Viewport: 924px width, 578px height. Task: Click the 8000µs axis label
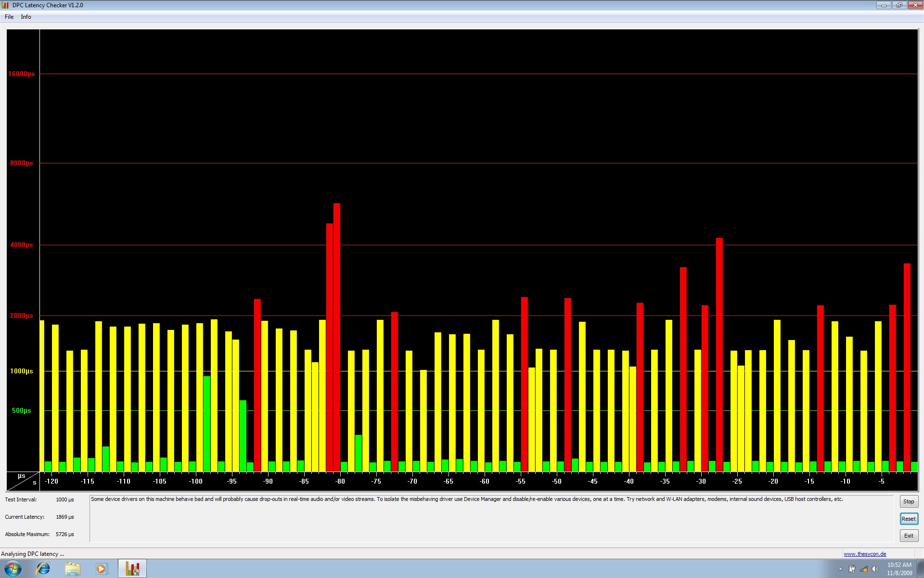pos(22,163)
